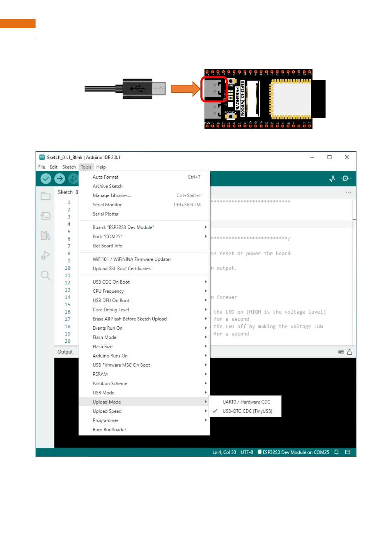Image resolution: width=392 pixels, height=554 pixels.
Task: Click the Arduino IDE title bar logo
Action: (42, 157)
